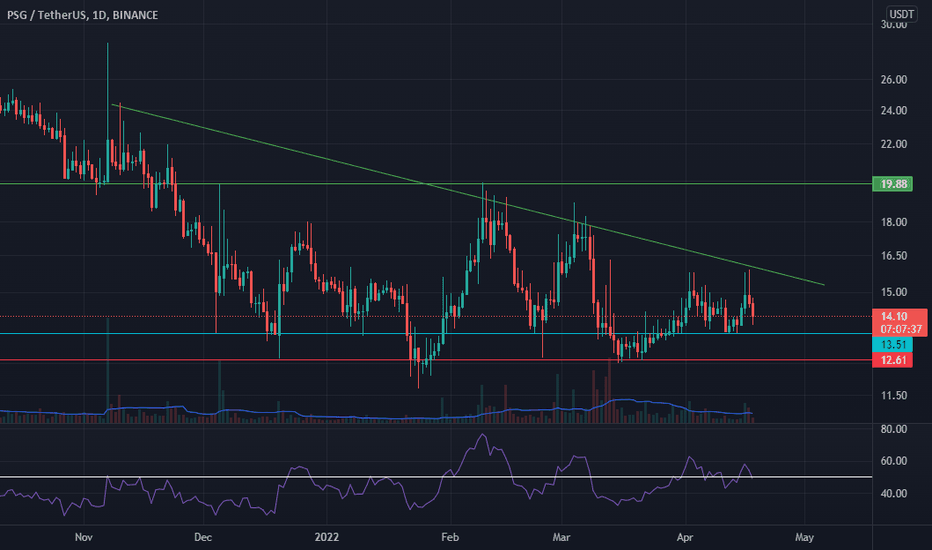The height and width of the screenshot is (550, 932).
Task: Click the 26.00 price axis value
Action: [x=893, y=79]
